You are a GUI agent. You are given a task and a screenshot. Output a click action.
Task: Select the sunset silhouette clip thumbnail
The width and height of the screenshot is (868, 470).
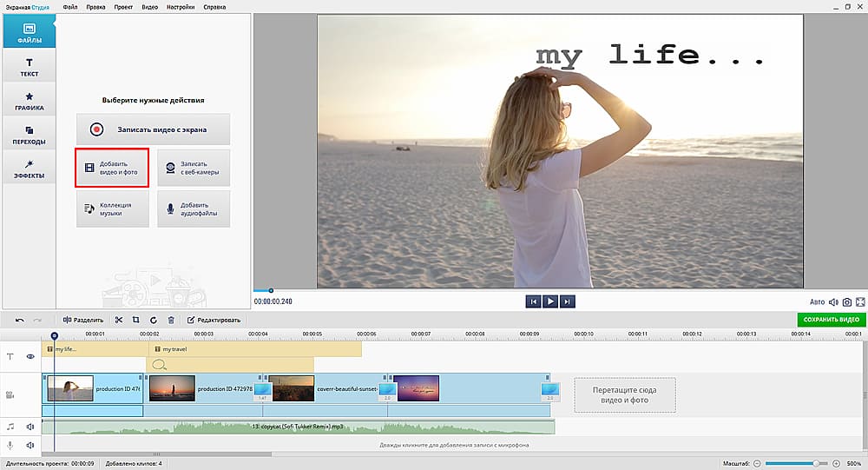point(172,388)
